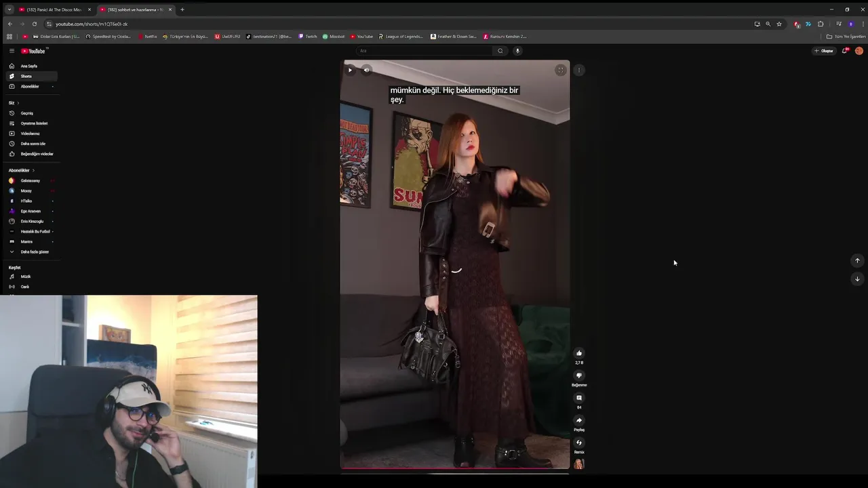The image size is (868, 488).
Task: Open Oynatma listeleri
Action: pos(32,123)
